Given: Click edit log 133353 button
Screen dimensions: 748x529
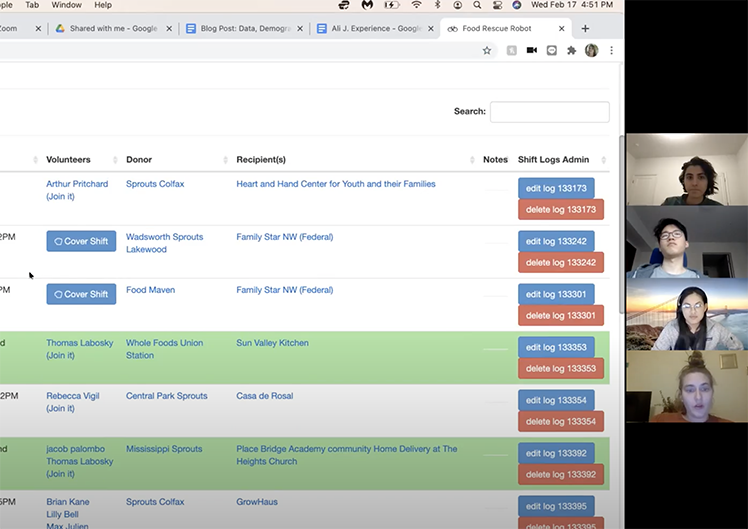Looking at the screenshot, I should tap(556, 347).
